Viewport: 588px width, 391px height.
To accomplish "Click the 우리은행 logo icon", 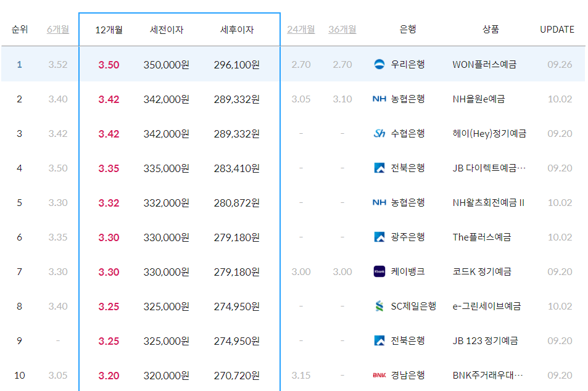I will tap(379, 65).
